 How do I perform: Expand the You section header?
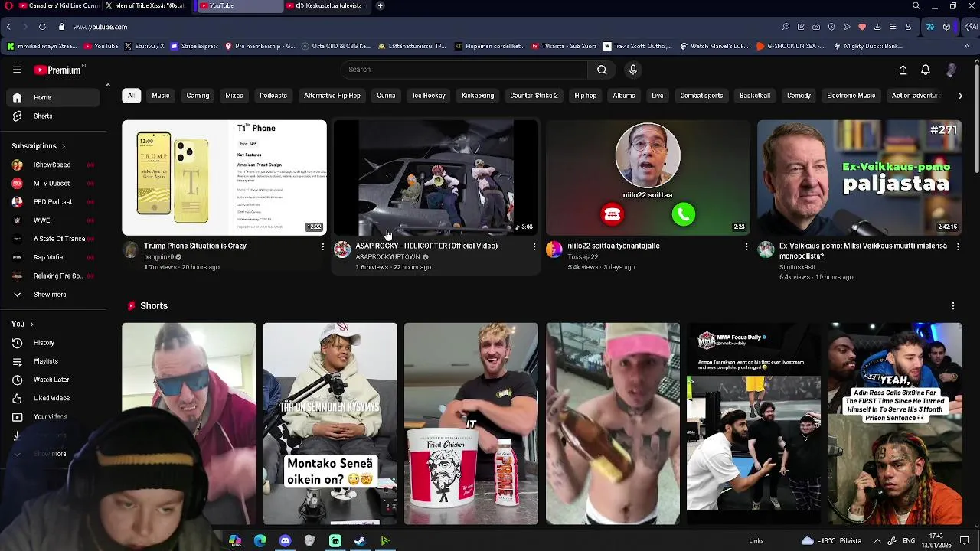[x=22, y=324]
